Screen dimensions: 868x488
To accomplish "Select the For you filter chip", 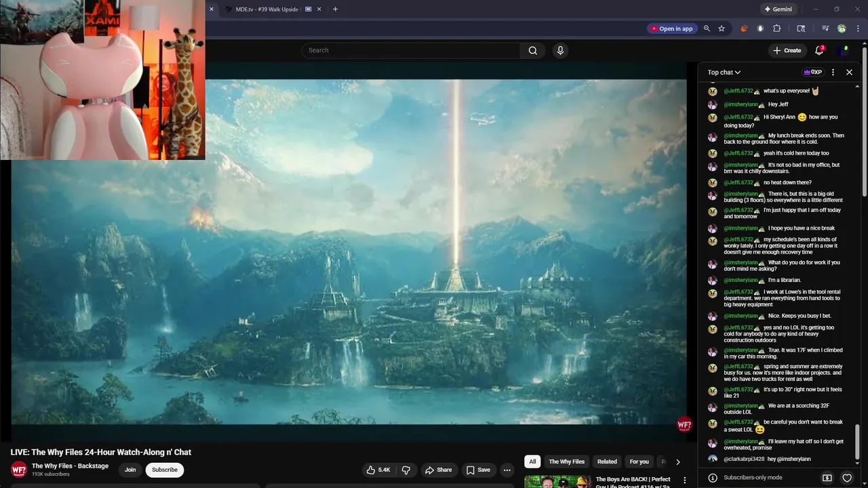I will [639, 462].
